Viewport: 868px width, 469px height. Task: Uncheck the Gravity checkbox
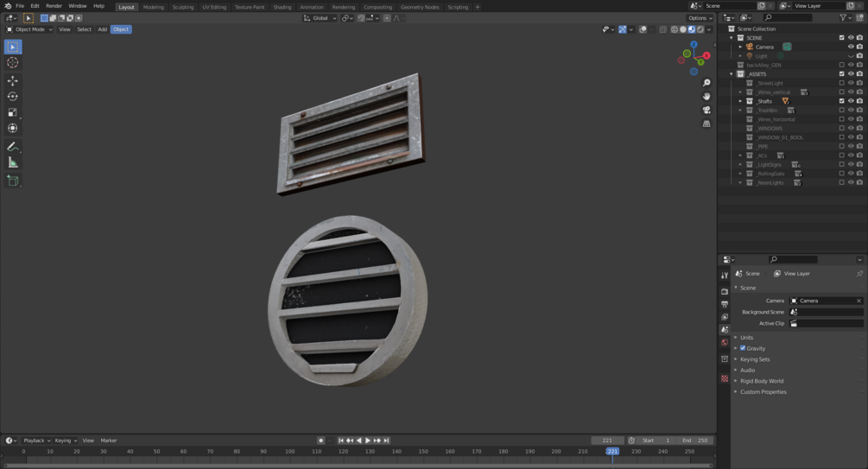743,348
